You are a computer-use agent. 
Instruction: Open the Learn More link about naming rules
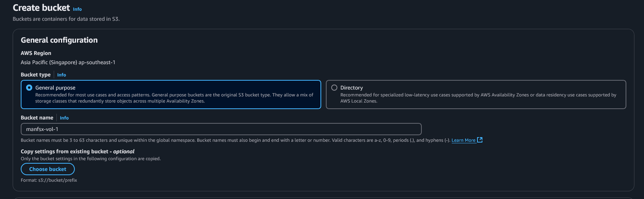pos(463,140)
